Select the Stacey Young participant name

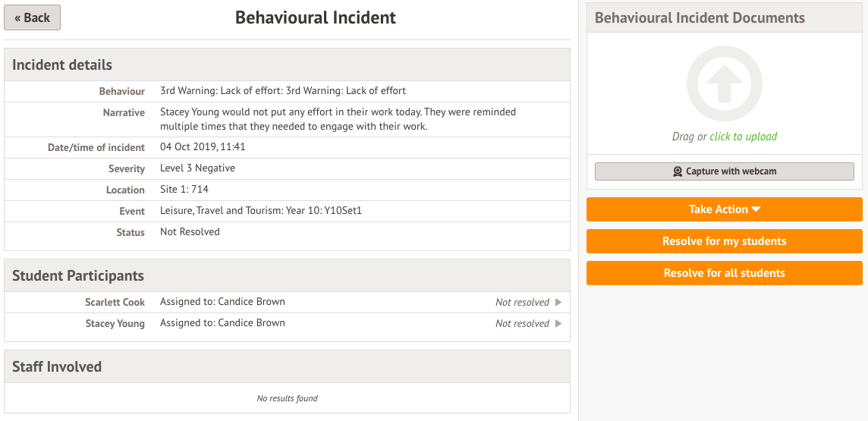pos(115,323)
